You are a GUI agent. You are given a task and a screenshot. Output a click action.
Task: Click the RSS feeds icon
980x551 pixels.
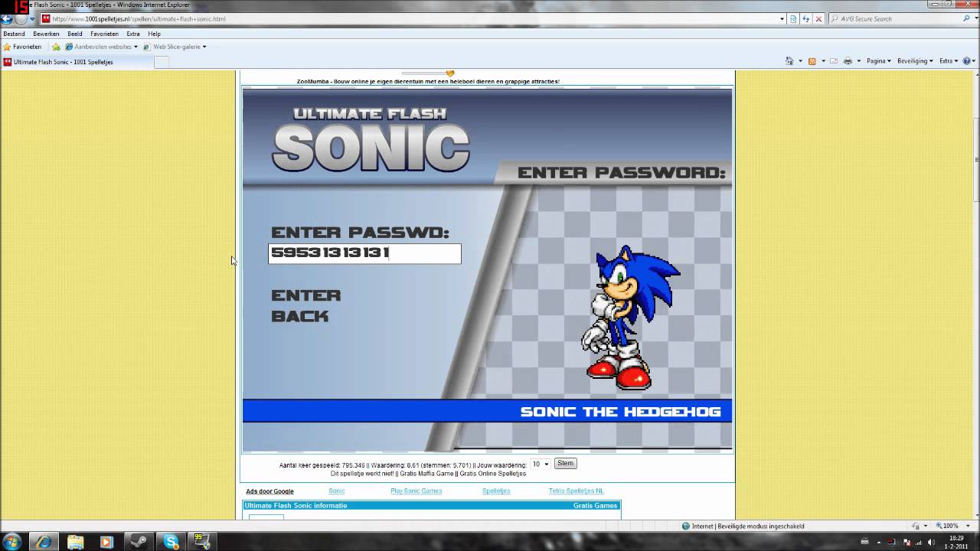coord(812,61)
